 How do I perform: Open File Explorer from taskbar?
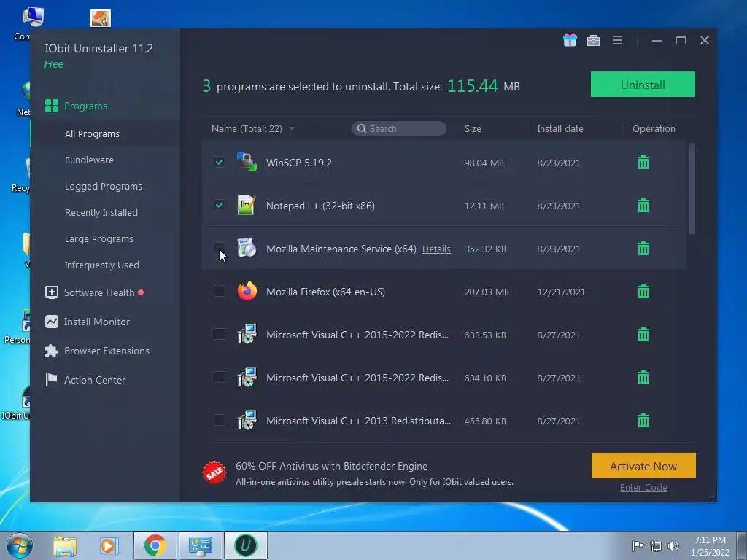(x=65, y=545)
